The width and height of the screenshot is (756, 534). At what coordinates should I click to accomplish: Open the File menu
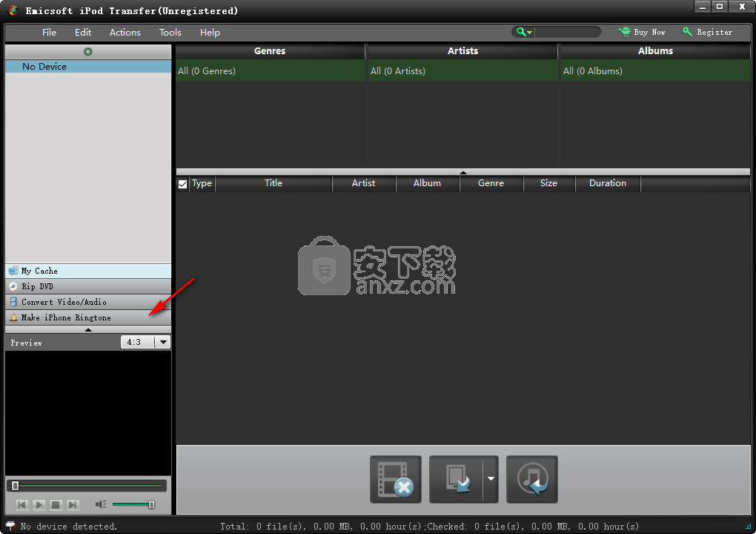click(x=49, y=33)
